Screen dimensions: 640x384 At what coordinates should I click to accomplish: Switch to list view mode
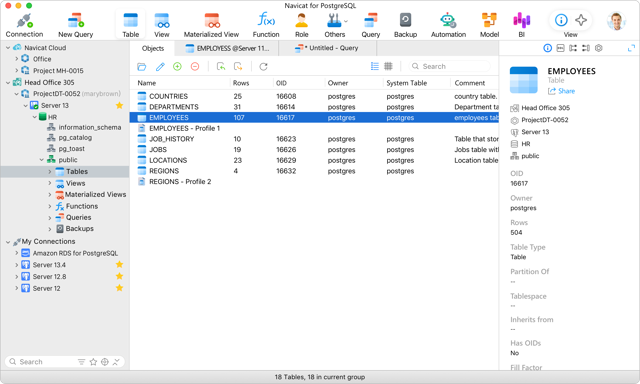pos(375,66)
